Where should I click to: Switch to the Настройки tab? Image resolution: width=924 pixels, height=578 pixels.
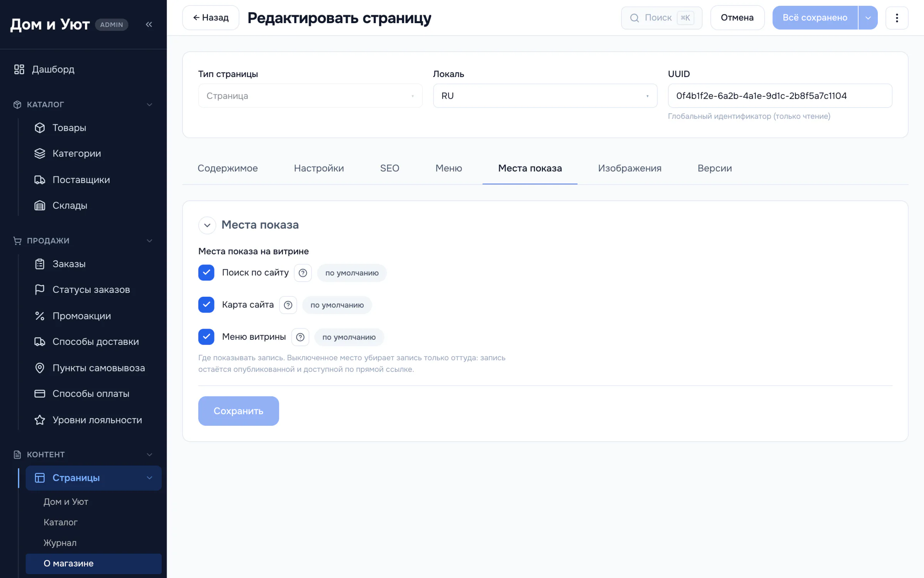[x=319, y=168]
